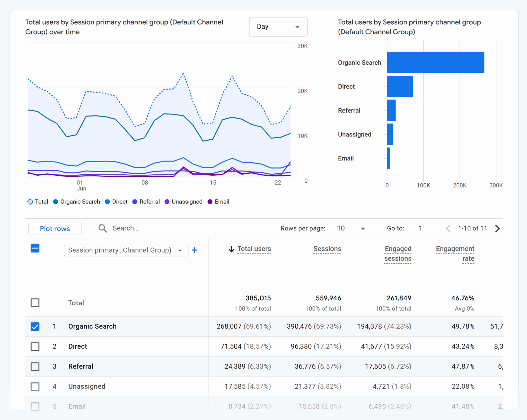Click the Direct legend dot
This screenshot has width=527, height=420.
(x=107, y=202)
